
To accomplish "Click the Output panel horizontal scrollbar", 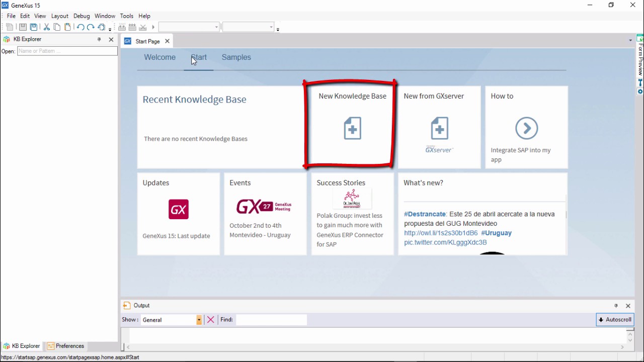I will [375, 347].
